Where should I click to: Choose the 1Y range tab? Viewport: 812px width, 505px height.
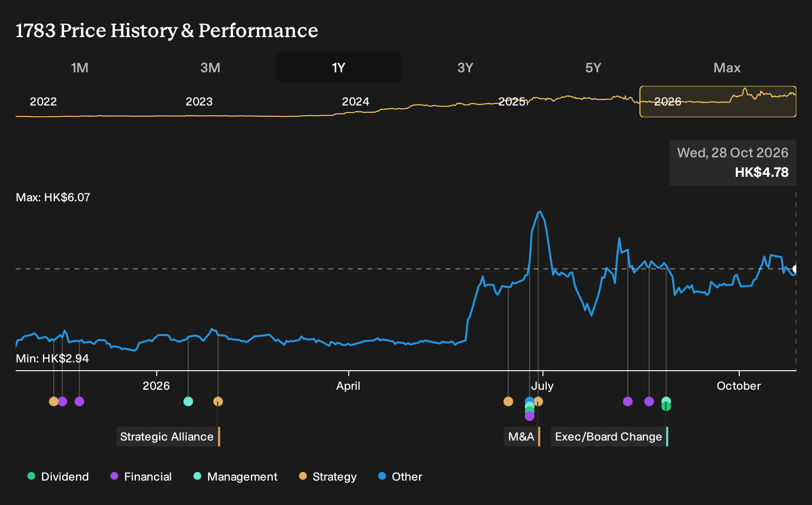tap(339, 67)
